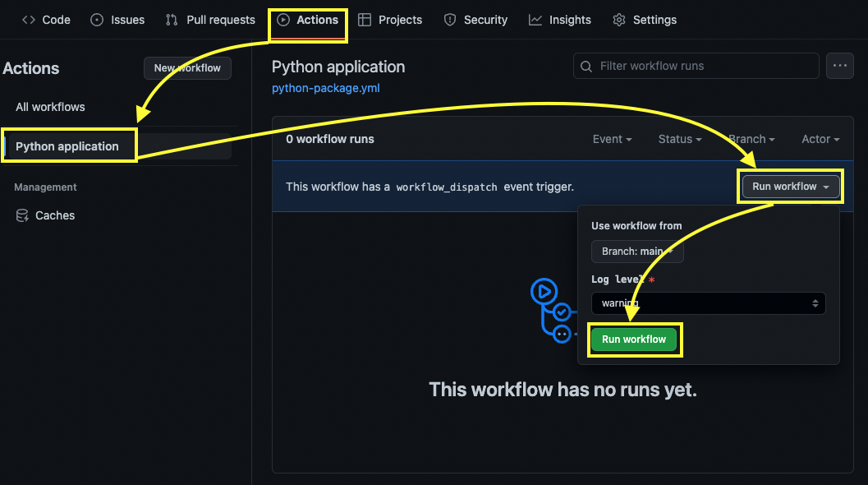Click the Code angle-brackets icon
The width and height of the screenshot is (868, 485).
tap(29, 20)
